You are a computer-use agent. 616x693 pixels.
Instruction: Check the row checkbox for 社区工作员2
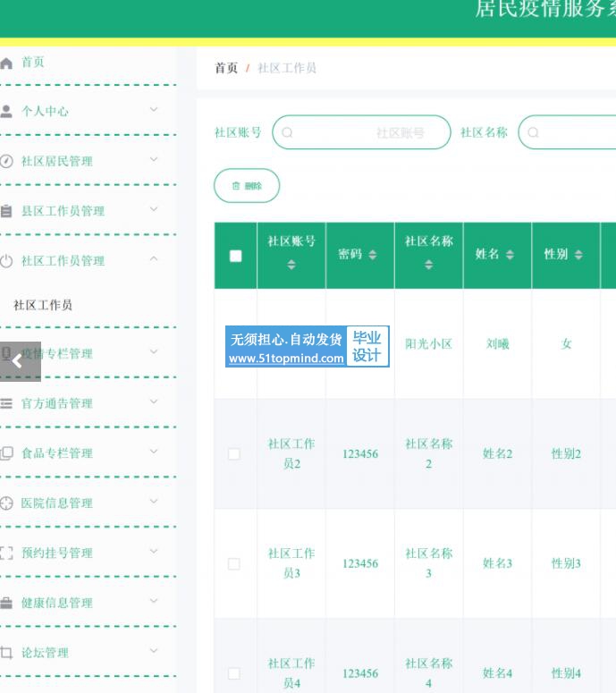point(234,454)
